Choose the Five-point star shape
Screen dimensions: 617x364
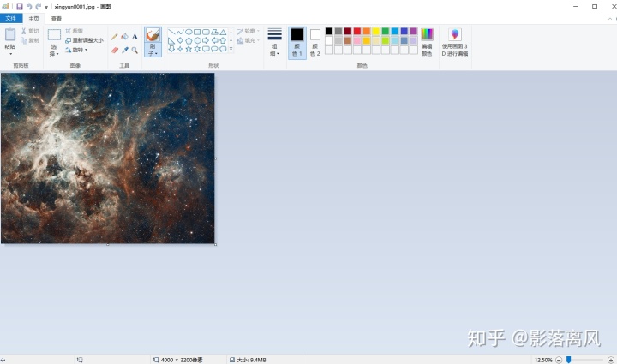[x=189, y=49]
